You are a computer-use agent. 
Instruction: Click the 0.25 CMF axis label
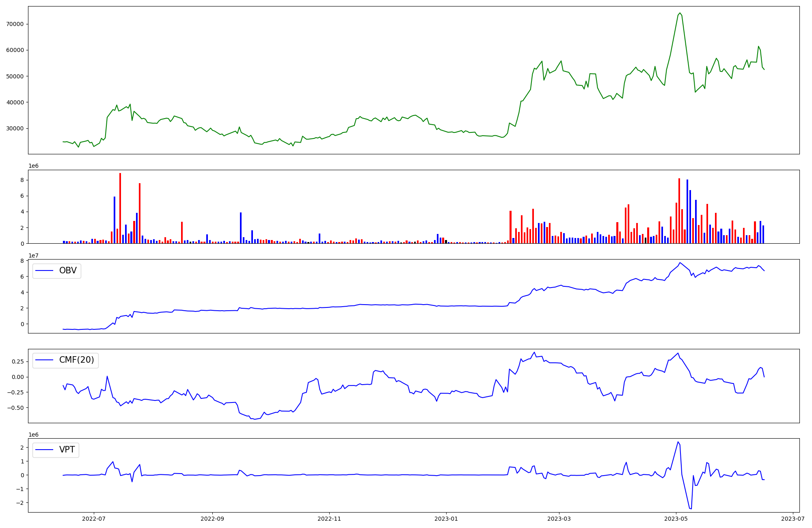pyautogui.click(x=17, y=361)
